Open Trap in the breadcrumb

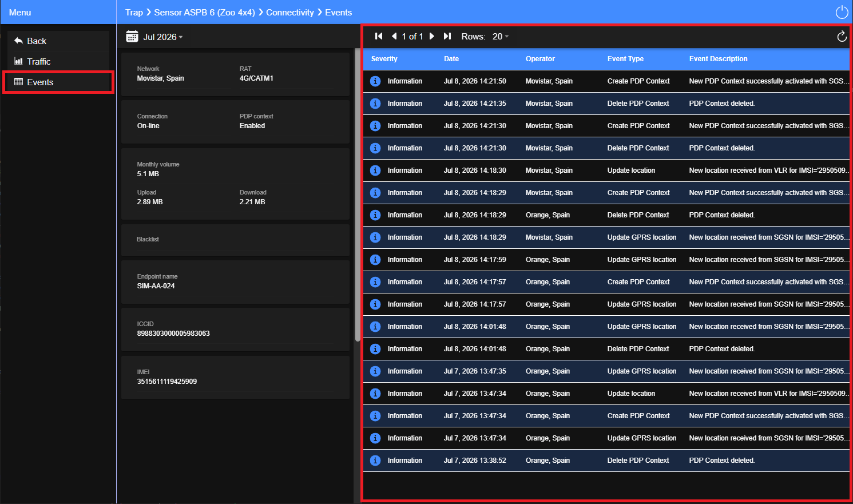click(134, 12)
